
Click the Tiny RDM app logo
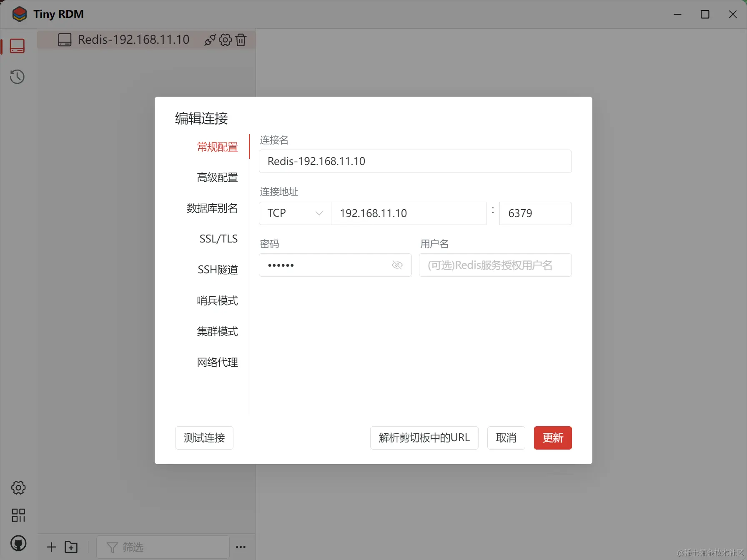click(x=20, y=14)
